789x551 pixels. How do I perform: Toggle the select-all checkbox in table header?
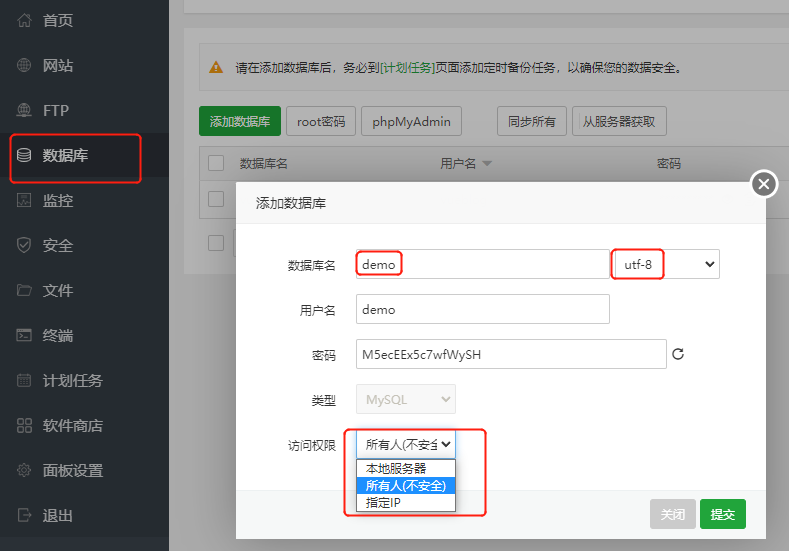[216, 163]
